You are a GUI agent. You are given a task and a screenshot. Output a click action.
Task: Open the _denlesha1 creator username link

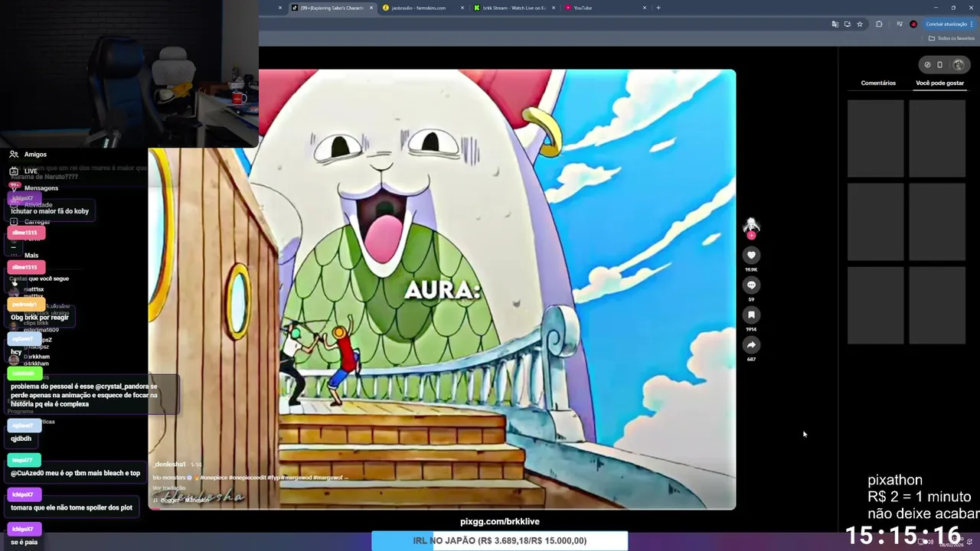(170, 465)
